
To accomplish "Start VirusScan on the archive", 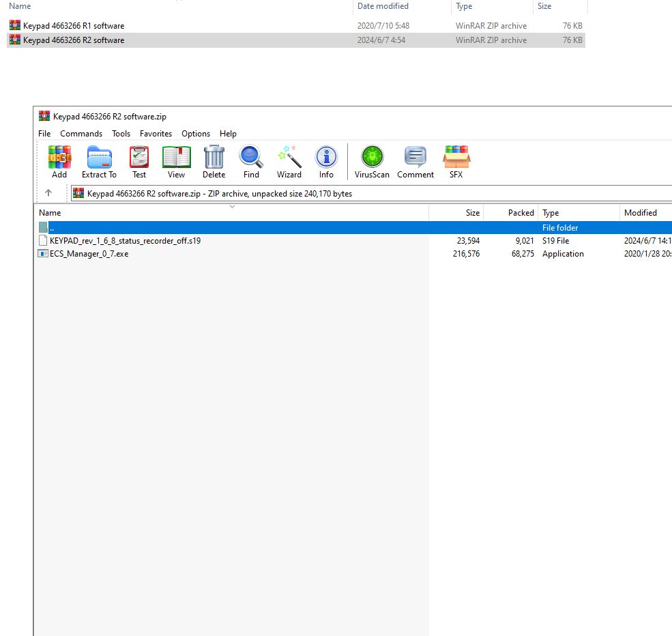I will (372, 157).
